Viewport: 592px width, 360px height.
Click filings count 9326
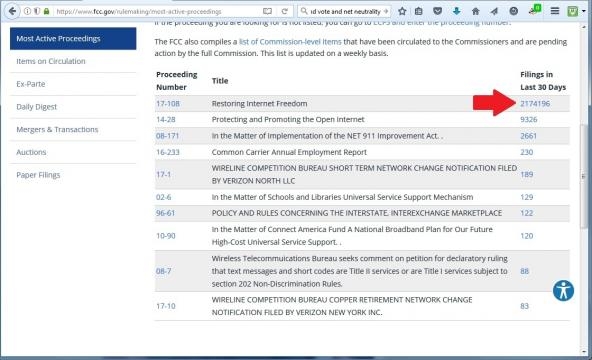[529, 119]
